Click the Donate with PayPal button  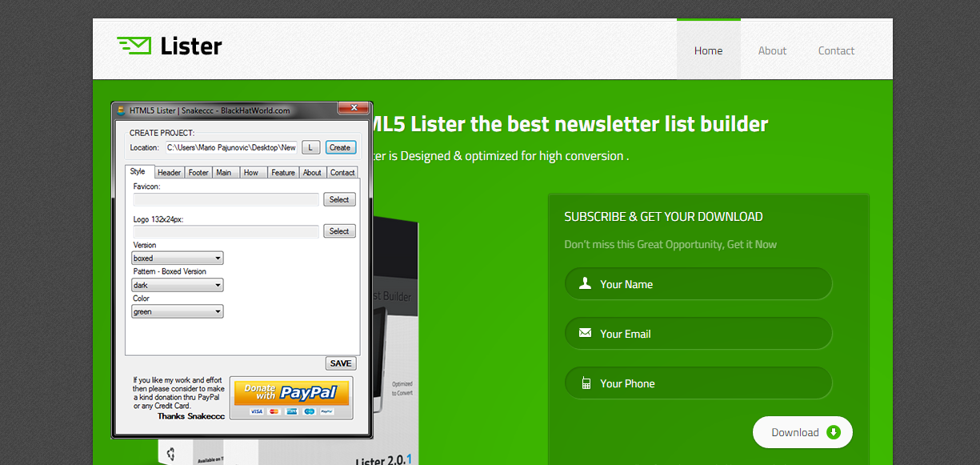tap(291, 398)
